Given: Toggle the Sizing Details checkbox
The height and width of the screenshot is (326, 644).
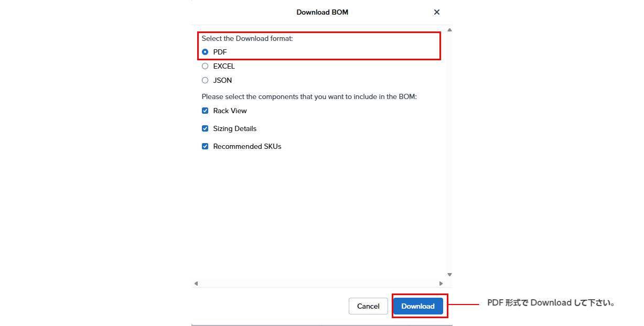Looking at the screenshot, I should [x=205, y=128].
